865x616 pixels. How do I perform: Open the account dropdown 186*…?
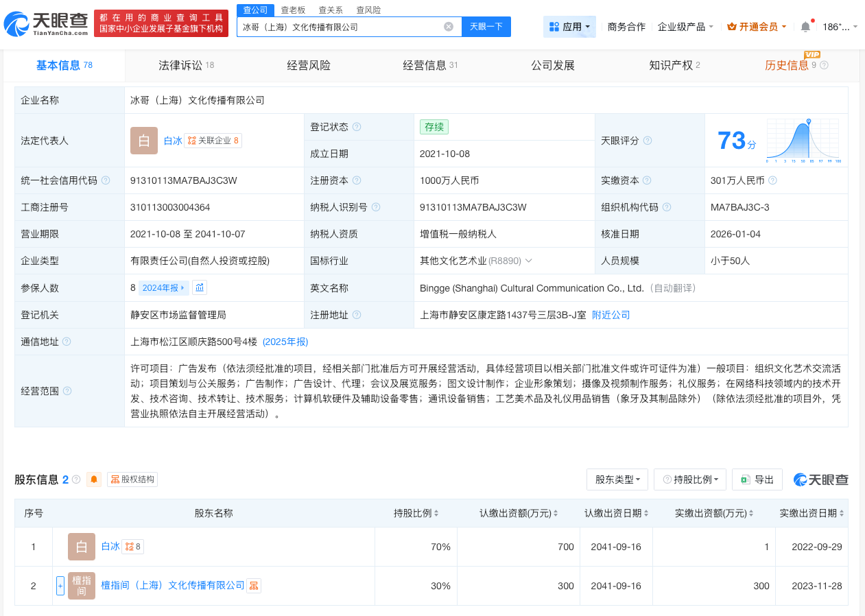pos(840,27)
